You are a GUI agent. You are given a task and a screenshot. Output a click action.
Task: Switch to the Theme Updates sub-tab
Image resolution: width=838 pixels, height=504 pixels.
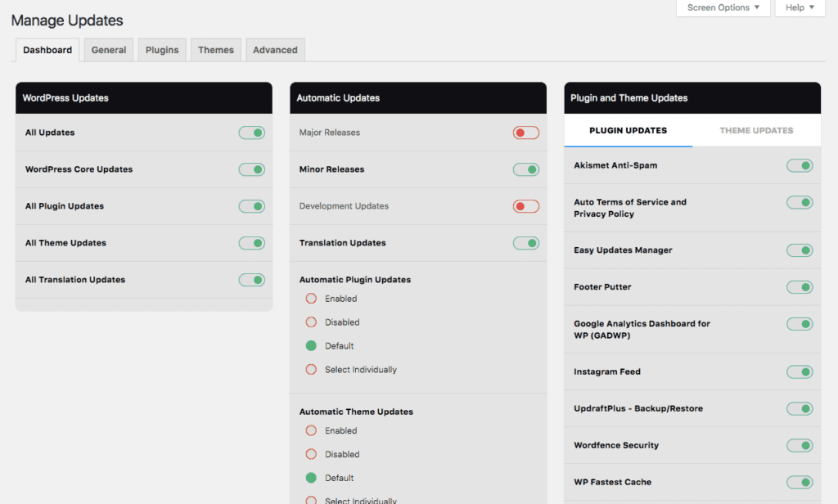pos(756,130)
